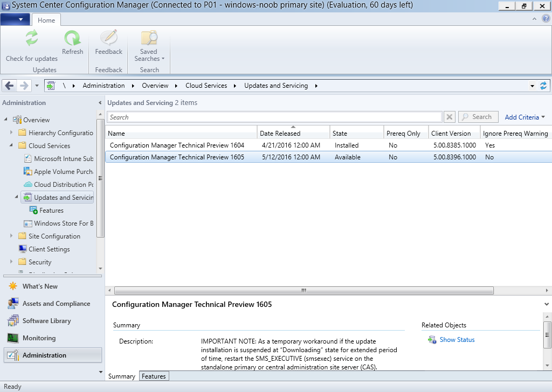
Task: Switch to Monitoring workspace
Action: click(53, 338)
